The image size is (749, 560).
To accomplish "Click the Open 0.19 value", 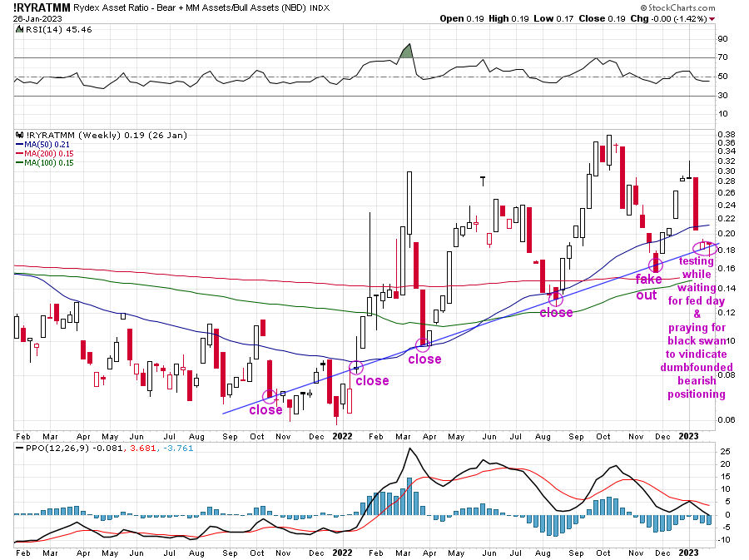I will (x=461, y=18).
